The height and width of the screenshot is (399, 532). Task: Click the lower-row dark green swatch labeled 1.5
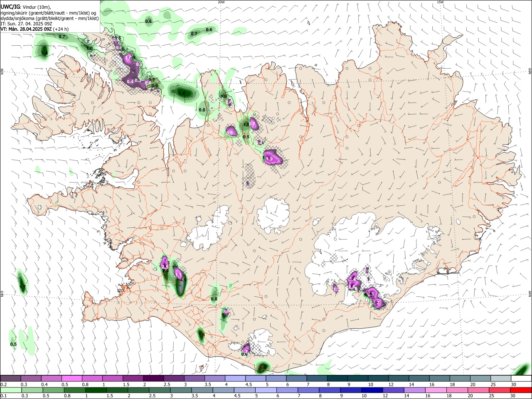coord(116,390)
